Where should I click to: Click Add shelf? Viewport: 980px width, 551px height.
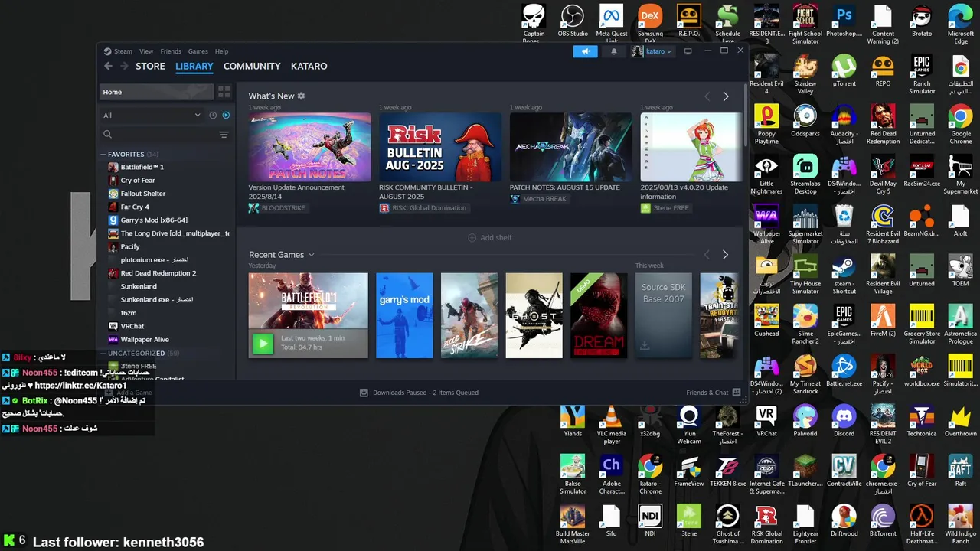click(x=490, y=237)
